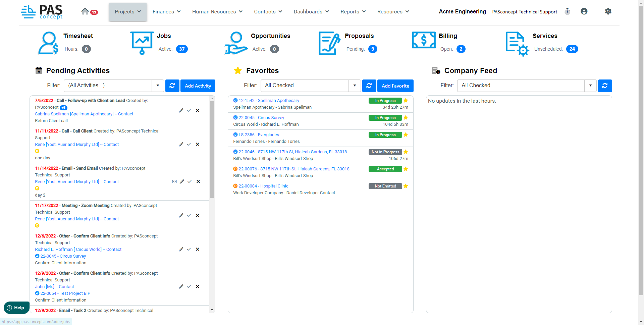The width and height of the screenshot is (644, 325).
Task: Expand the Human Resources menu
Action: 217,12
